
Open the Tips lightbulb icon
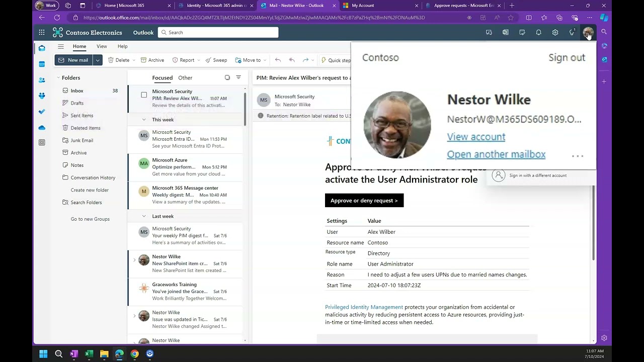click(x=572, y=32)
